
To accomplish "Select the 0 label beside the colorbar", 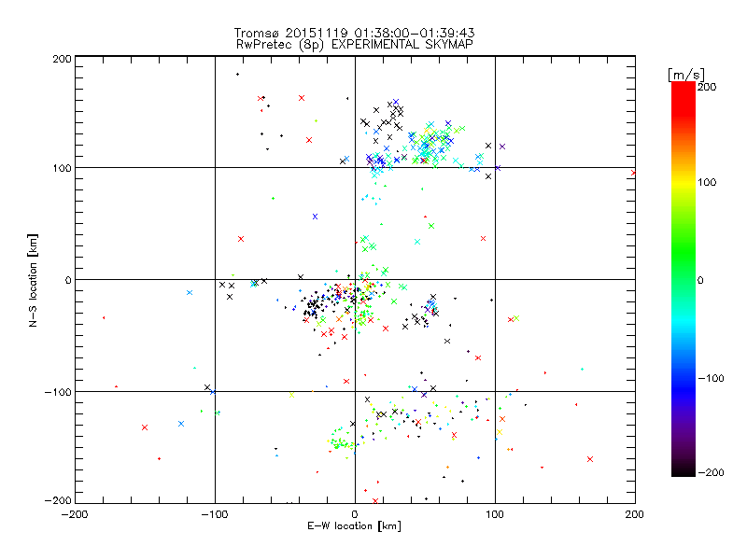I will (700, 280).
